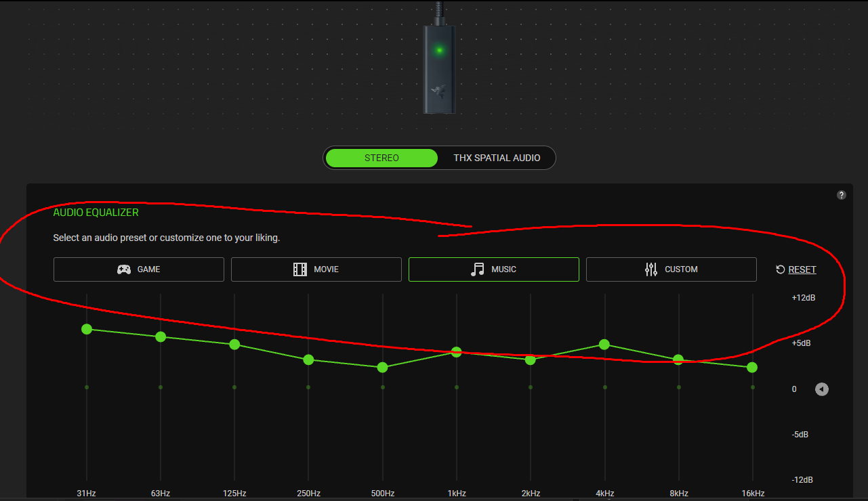Select the GAME equalizer preset
Image resolution: width=868 pixels, height=501 pixels.
[x=139, y=269]
